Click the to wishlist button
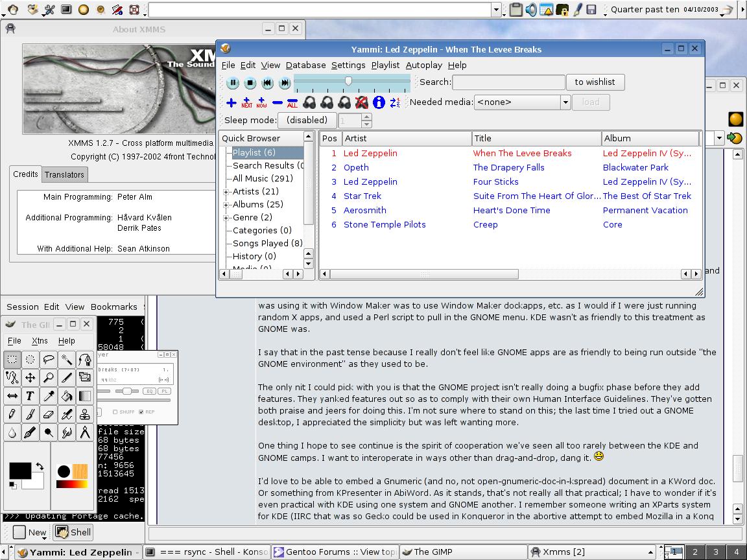The image size is (747, 560). 595,82
